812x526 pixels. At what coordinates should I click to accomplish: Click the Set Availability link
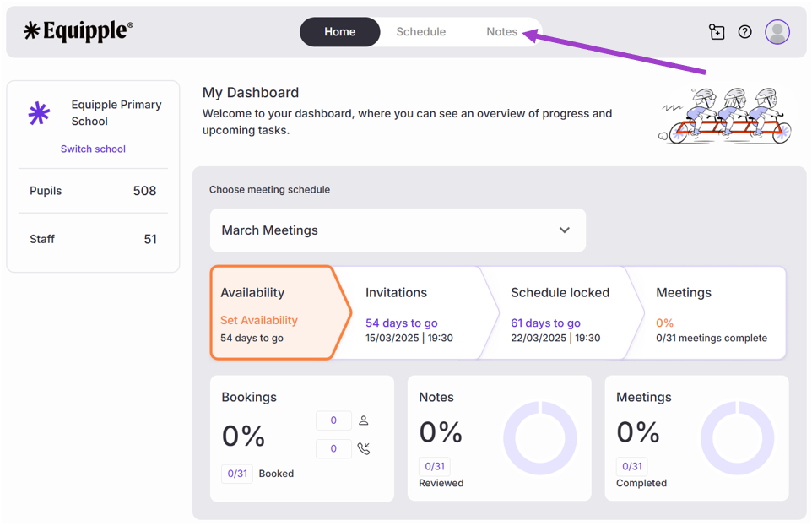click(259, 320)
